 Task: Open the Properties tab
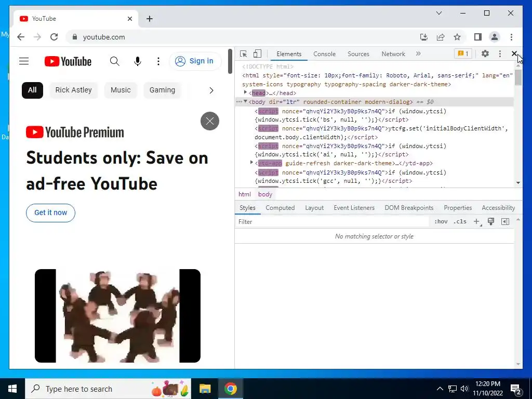(458, 208)
